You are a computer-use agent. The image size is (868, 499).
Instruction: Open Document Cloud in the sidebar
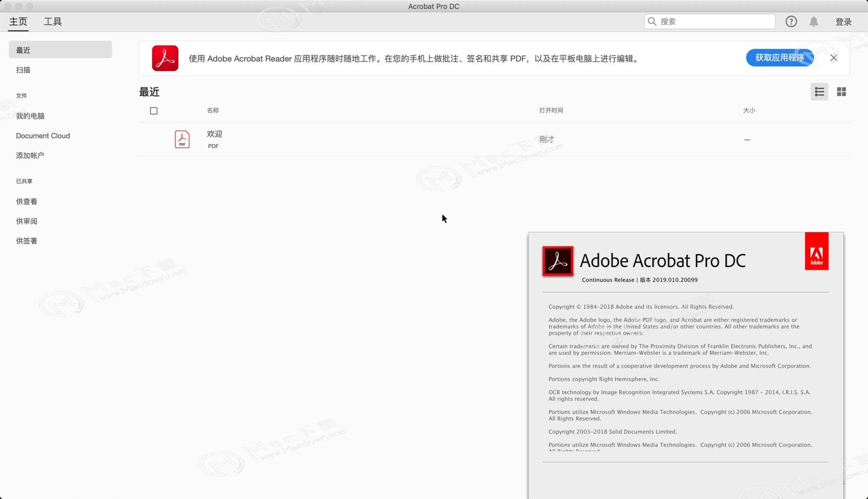pos(43,135)
